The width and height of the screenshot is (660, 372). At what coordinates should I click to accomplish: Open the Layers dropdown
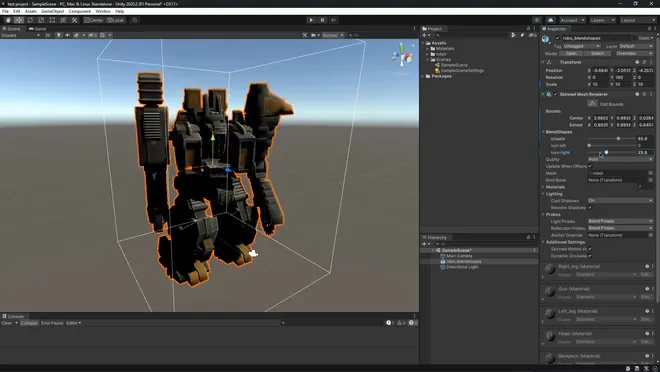click(602, 20)
